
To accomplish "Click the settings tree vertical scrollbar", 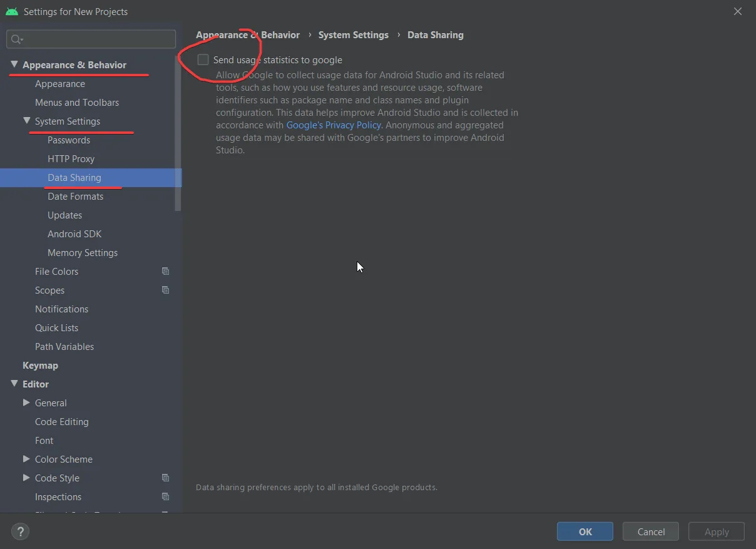I will click(178, 135).
